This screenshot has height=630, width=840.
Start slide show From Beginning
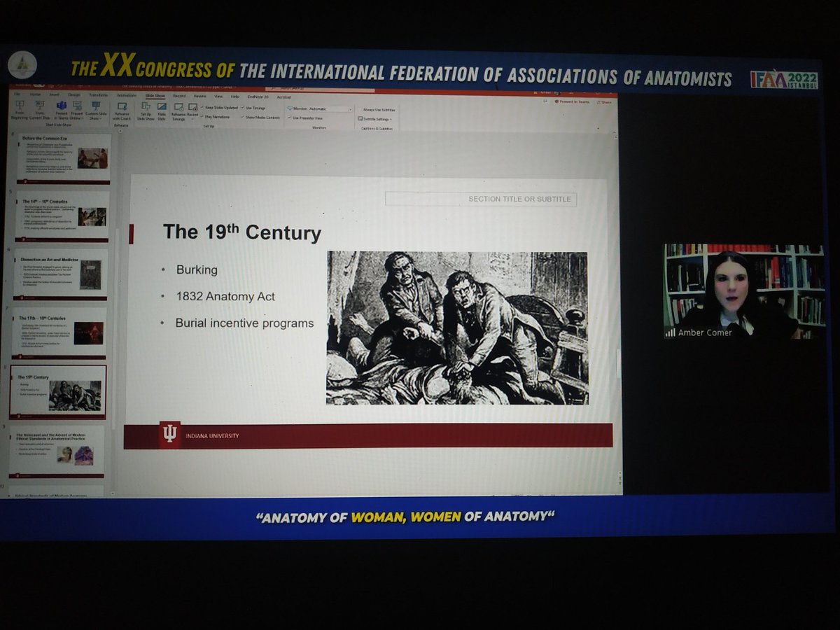click(20, 111)
